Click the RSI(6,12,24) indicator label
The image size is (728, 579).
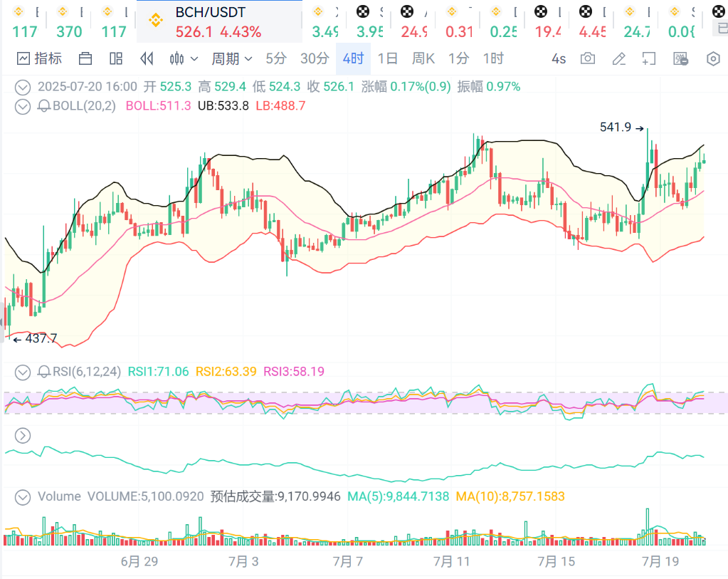coord(87,372)
